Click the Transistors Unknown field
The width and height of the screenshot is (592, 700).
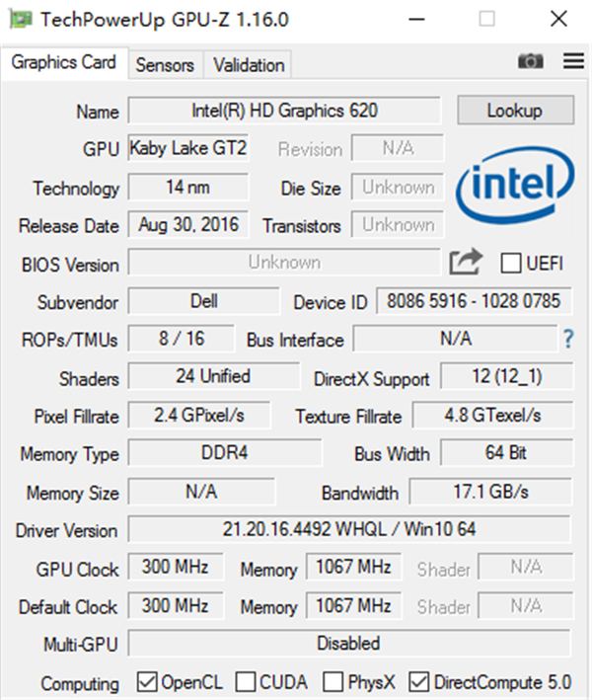point(398,224)
